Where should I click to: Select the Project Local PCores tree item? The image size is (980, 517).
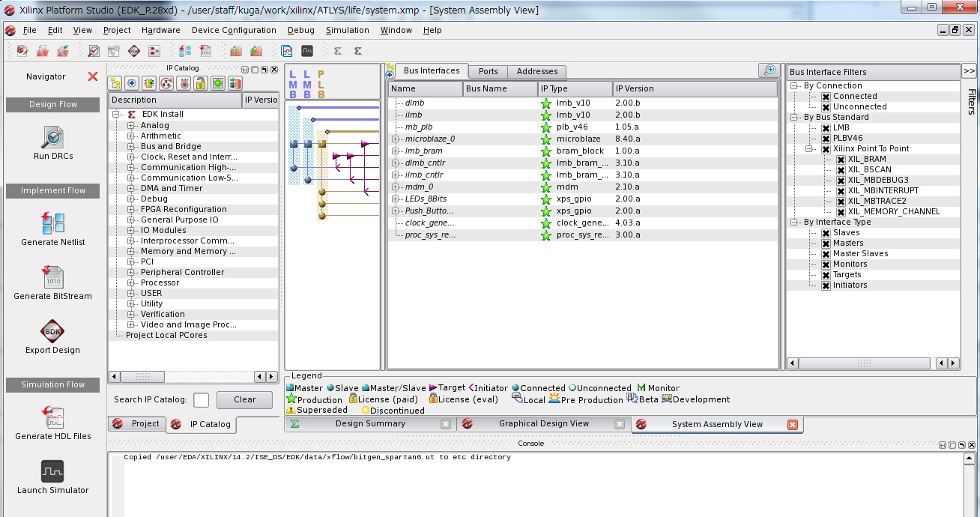(x=166, y=336)
